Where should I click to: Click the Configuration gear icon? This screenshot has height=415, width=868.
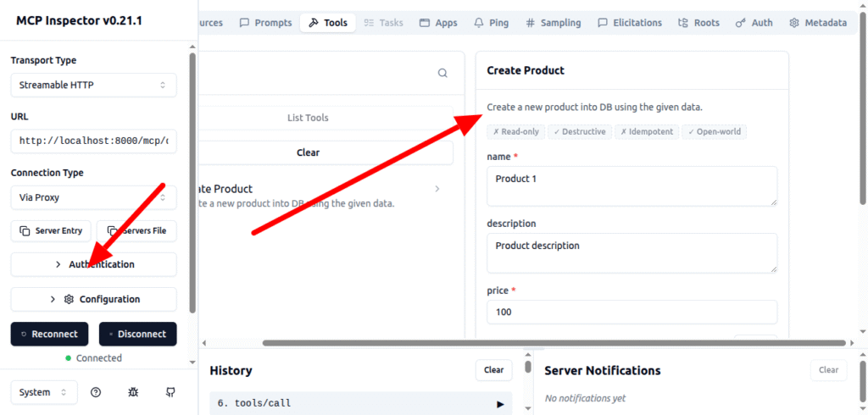[x=69, y=299]
